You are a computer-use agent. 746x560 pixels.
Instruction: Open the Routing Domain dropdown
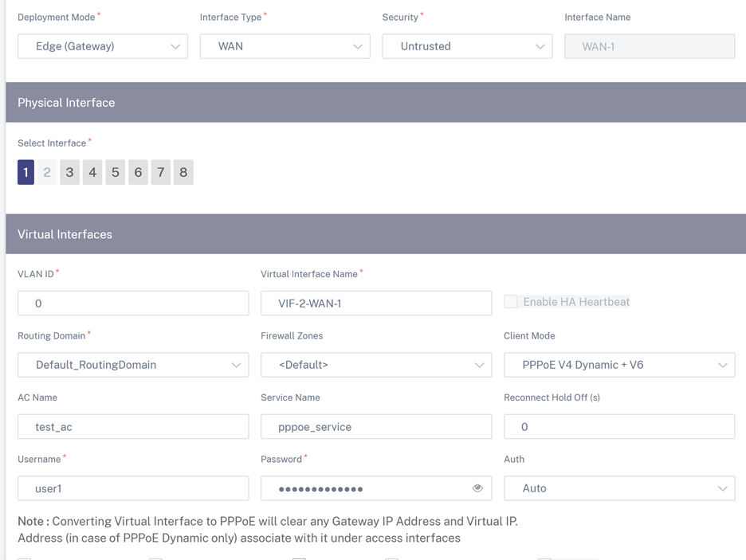click(x=133, y=365)
